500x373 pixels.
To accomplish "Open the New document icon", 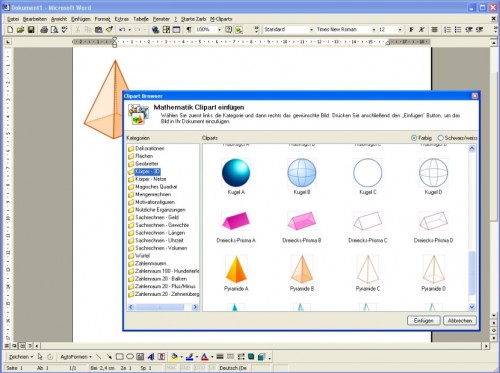I will [x=10, y=30].
